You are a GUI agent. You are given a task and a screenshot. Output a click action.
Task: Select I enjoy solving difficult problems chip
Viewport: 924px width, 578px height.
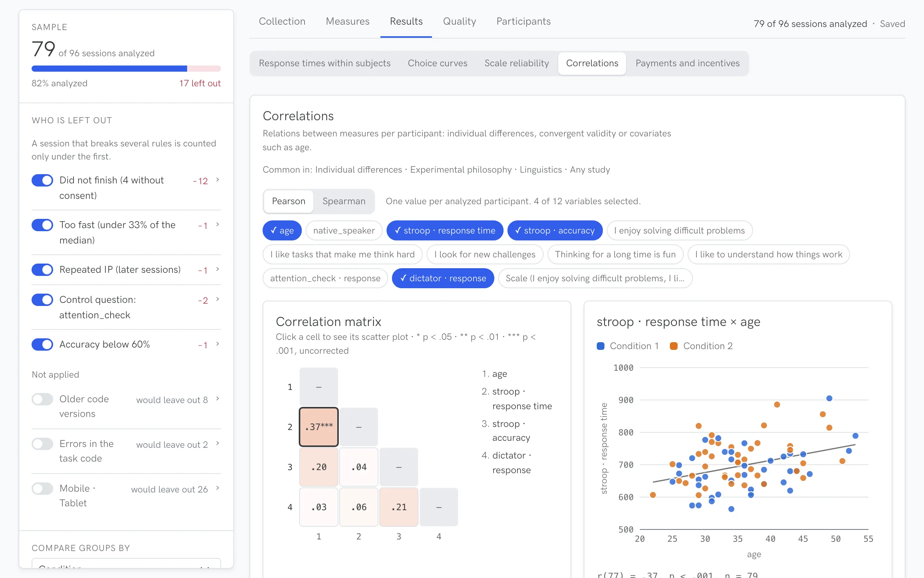pos(680,230)
